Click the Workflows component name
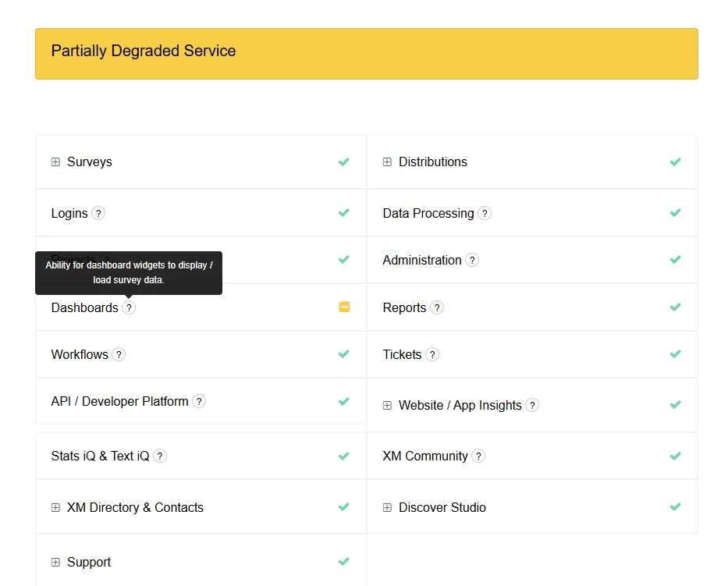728x586 pixels. 80,355
